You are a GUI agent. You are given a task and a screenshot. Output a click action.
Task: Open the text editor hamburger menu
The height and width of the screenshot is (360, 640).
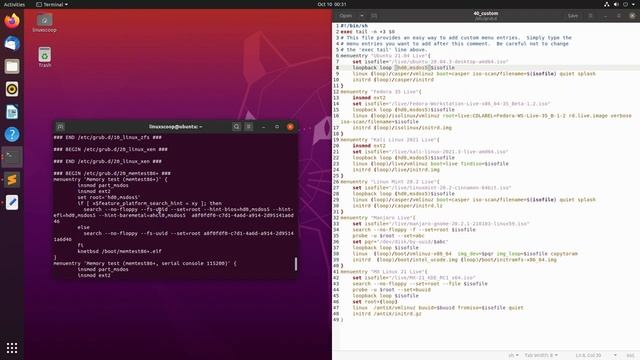tap(590, 16)
